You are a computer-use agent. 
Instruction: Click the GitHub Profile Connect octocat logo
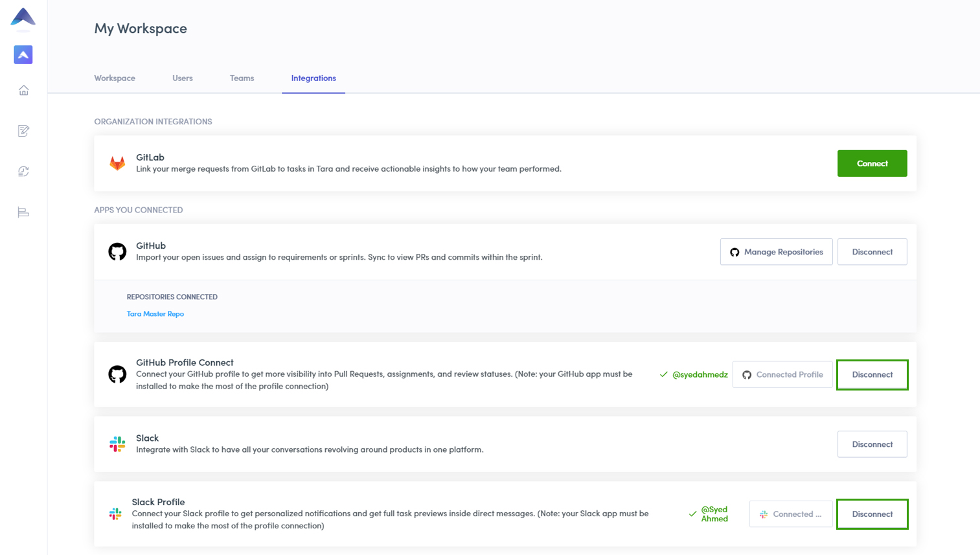coord(117,374)
